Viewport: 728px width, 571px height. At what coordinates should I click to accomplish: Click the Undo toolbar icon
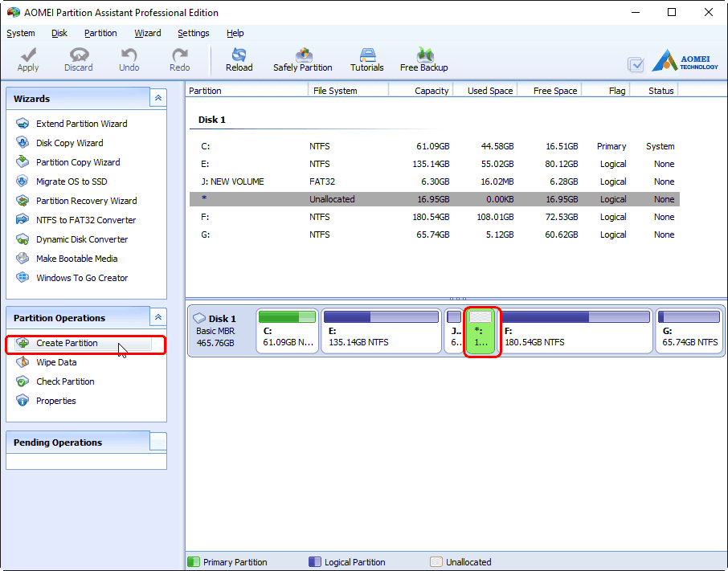[x=129, y=60]
